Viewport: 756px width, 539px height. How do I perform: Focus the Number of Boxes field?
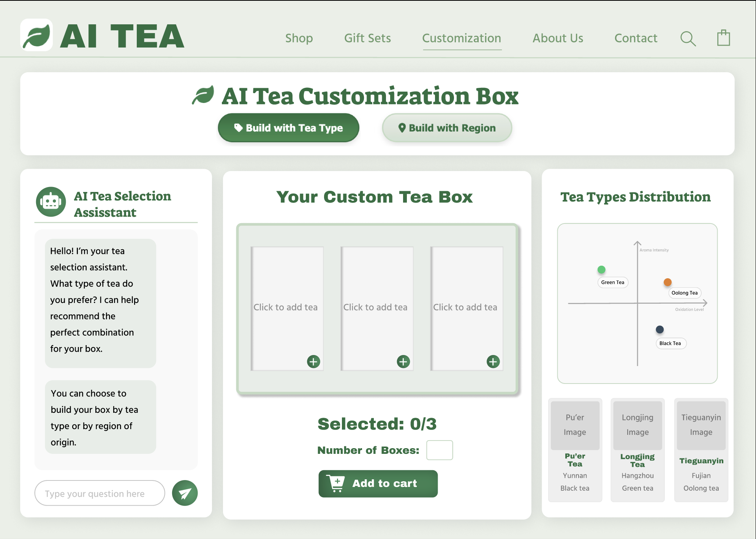(439, 450)
